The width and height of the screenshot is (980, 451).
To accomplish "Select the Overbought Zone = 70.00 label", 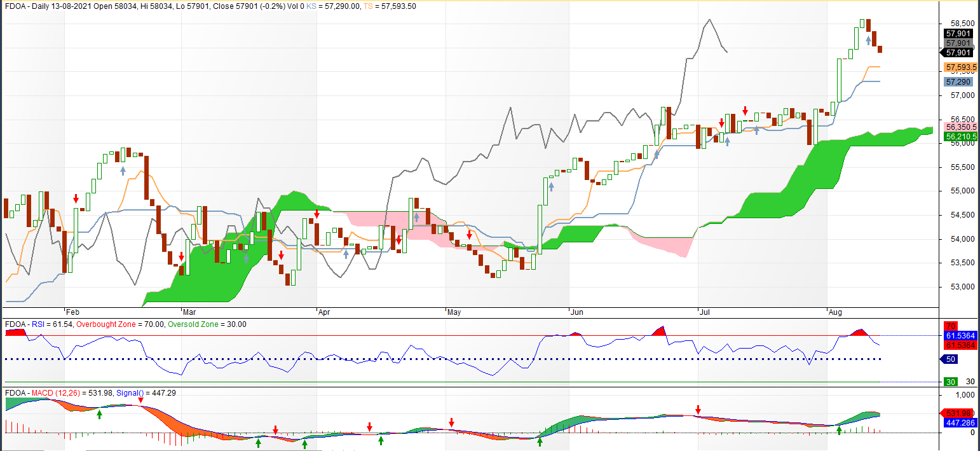I will click(x=119, y=324).
